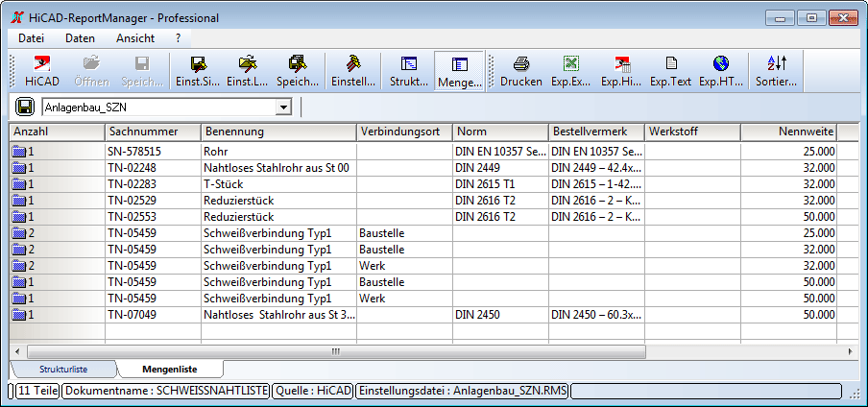
Task: Click the 'DIN 2450 – 60.3x...' Bestellvermerk cell
Action: pos(596,315)
